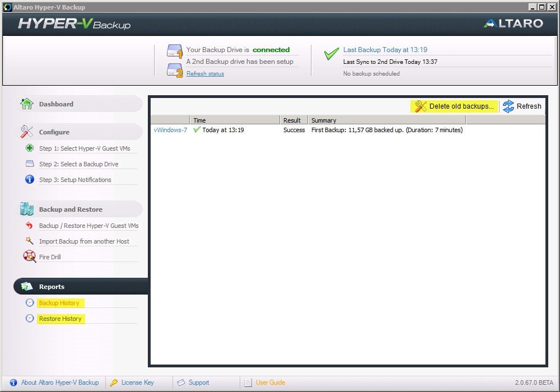The width and height of the screenshot is (560, 392).
Task: Click the clock icon beside Restore History
Action: click(30, 318)
